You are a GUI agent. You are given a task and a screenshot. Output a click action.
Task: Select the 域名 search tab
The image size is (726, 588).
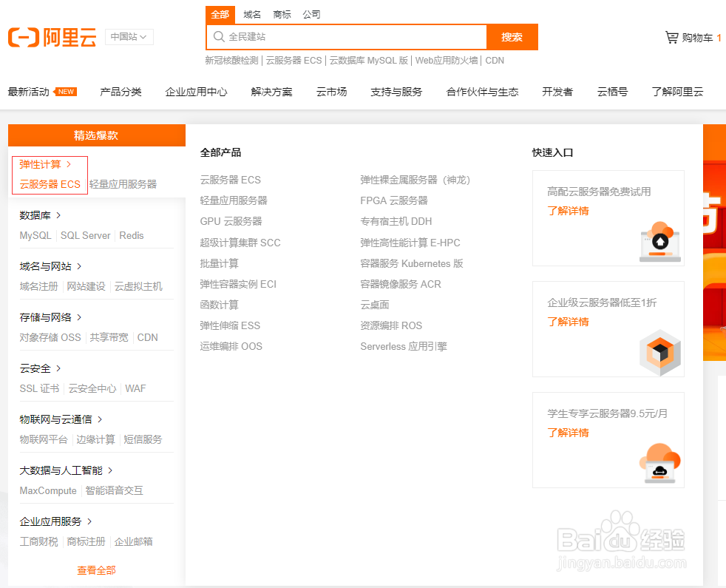pyautogui.click(x=252, y=14)
